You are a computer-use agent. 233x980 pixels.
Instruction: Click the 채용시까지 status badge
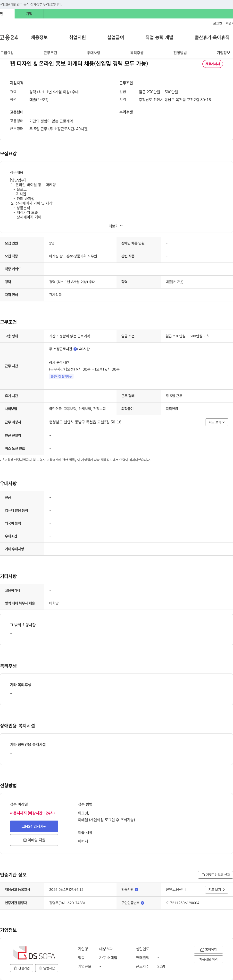click(x=212, y=64)
